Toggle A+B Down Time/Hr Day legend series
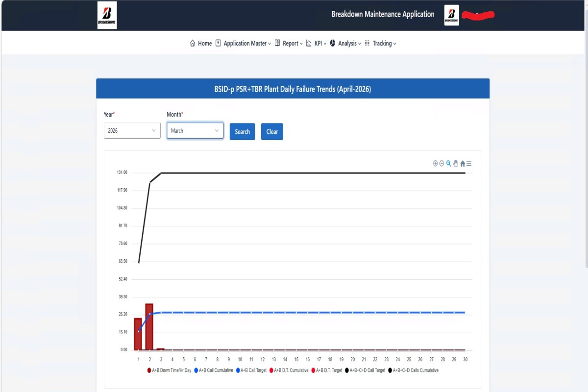This screenshot has height=392, width=588. [x=170, y=370]
